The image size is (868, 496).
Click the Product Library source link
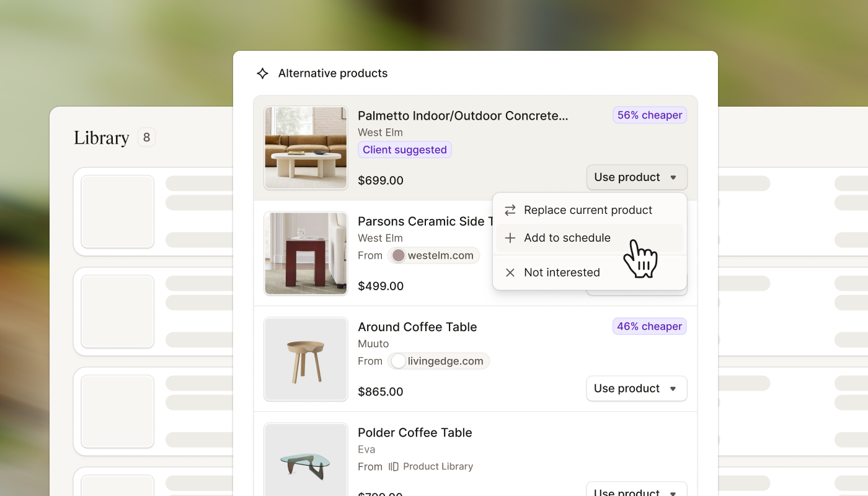pos(431,466)
